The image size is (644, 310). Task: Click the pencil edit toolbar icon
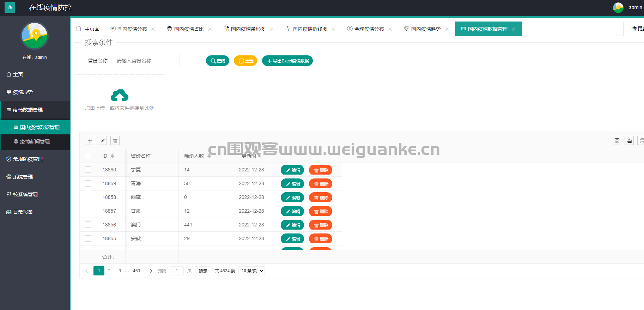[102, 141]
